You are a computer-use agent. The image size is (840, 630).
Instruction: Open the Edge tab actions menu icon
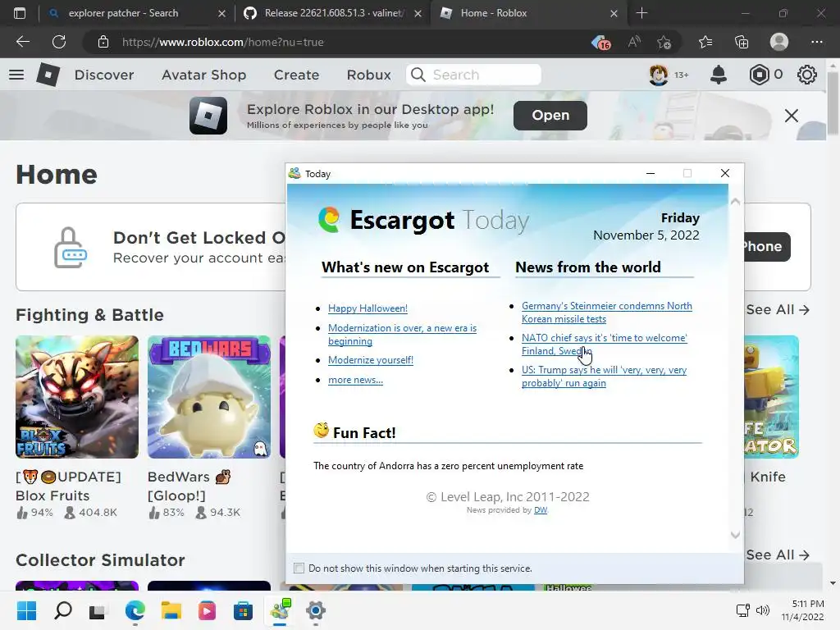(x=20, y=13)
